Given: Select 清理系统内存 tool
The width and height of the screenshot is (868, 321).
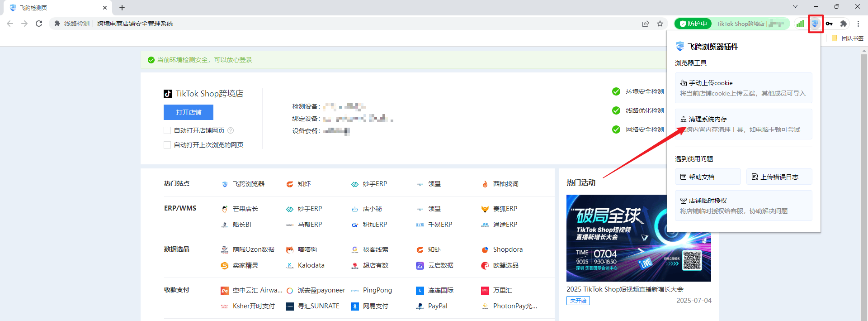Looking at the screenshot, I should (x=744, y=124).
